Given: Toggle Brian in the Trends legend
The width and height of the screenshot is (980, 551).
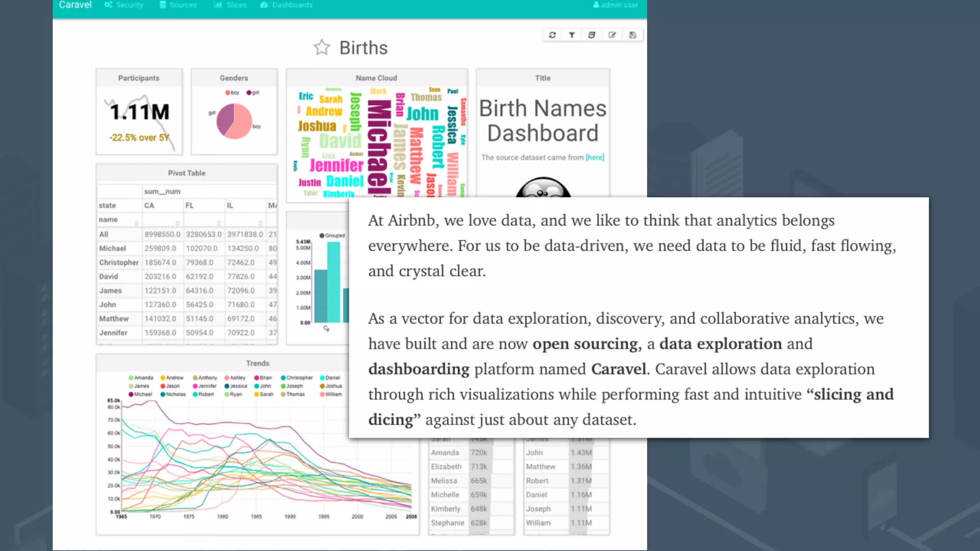Looking at the screenshot, I should coord(263,378).
